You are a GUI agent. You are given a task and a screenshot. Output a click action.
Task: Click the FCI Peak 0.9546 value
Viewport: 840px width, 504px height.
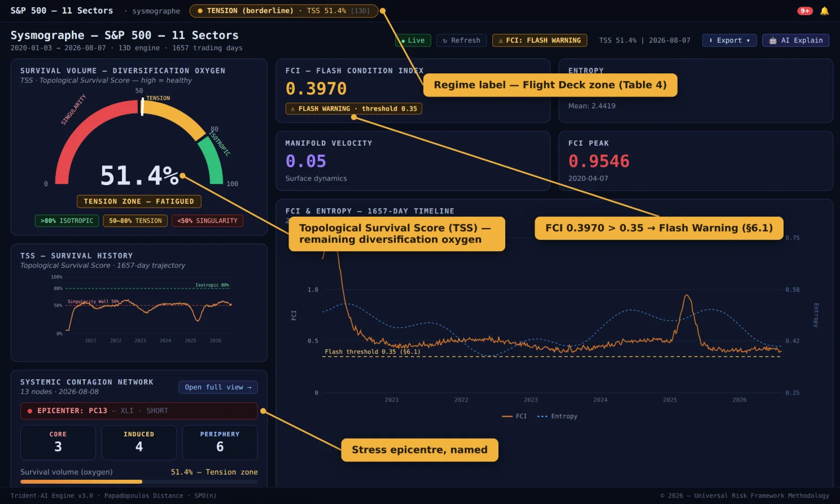coord(599,161)
